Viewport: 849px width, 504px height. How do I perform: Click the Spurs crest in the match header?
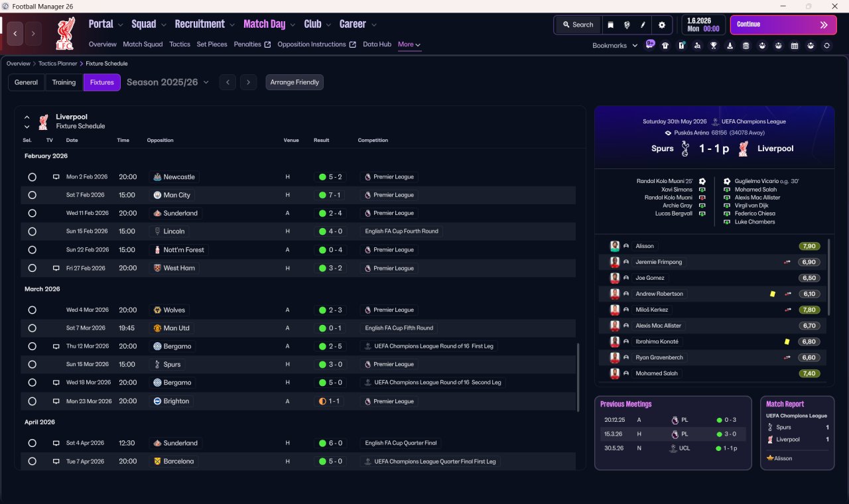686,149
